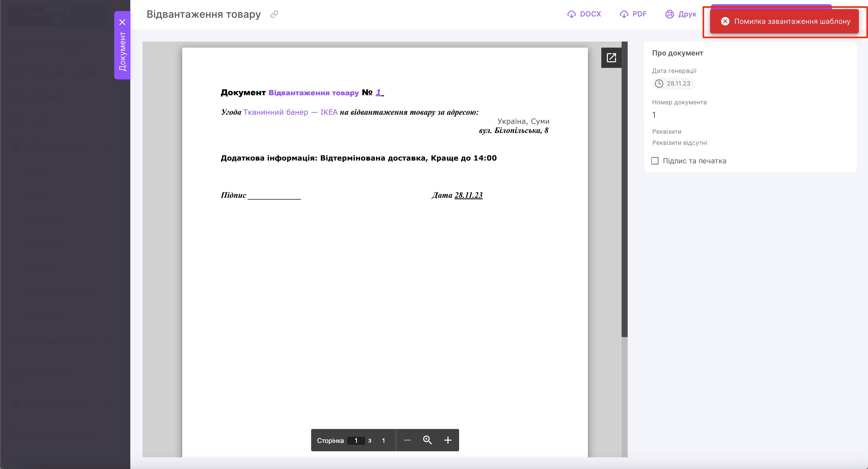This screenshot has width=868, height=469.
Task: Zoom out with the minus icon
Action: click(407, 440)
